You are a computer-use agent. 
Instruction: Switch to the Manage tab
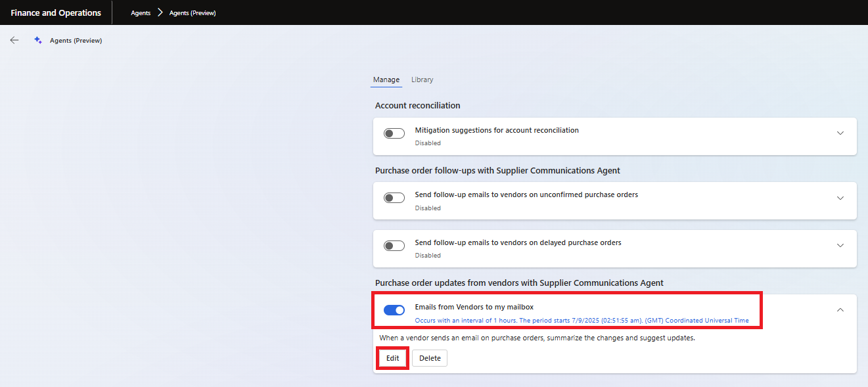click(386, 80)
